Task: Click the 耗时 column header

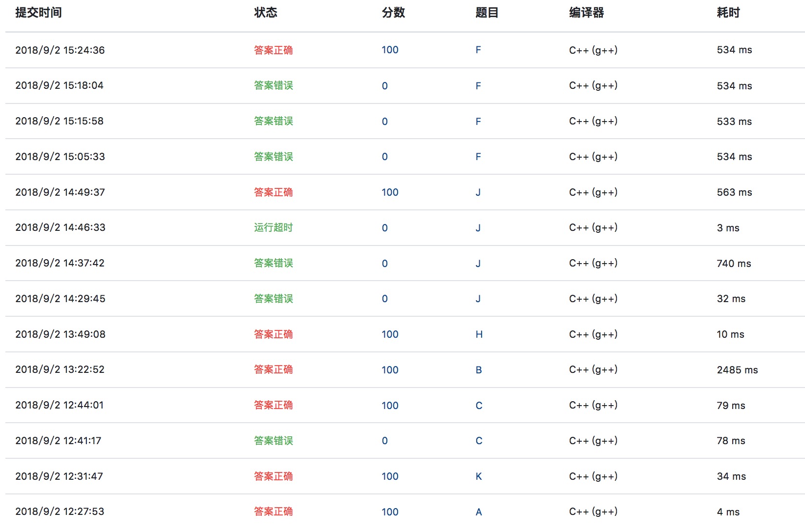Action: (x=728, y=13)
